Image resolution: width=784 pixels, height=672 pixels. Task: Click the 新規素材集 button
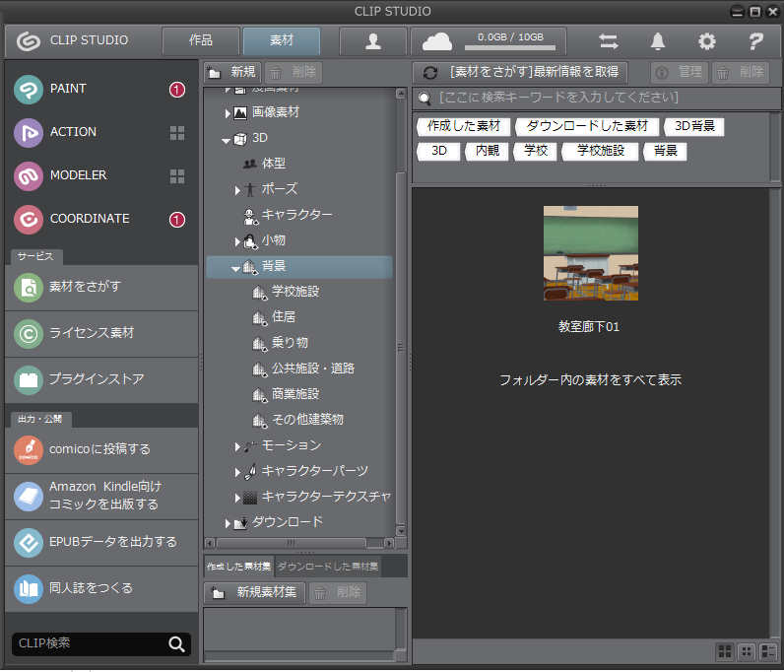pyautogui.click(x=255, y=593)
